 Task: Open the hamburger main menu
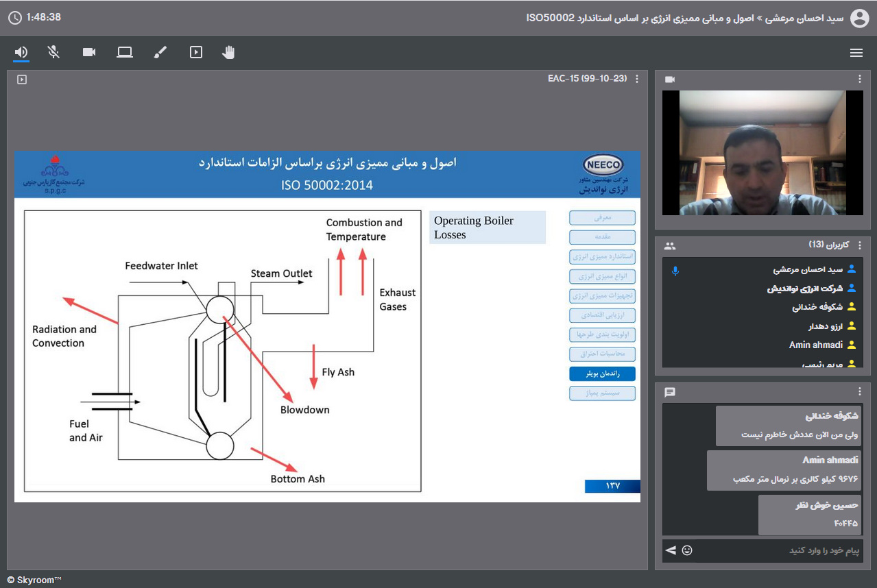856,53
